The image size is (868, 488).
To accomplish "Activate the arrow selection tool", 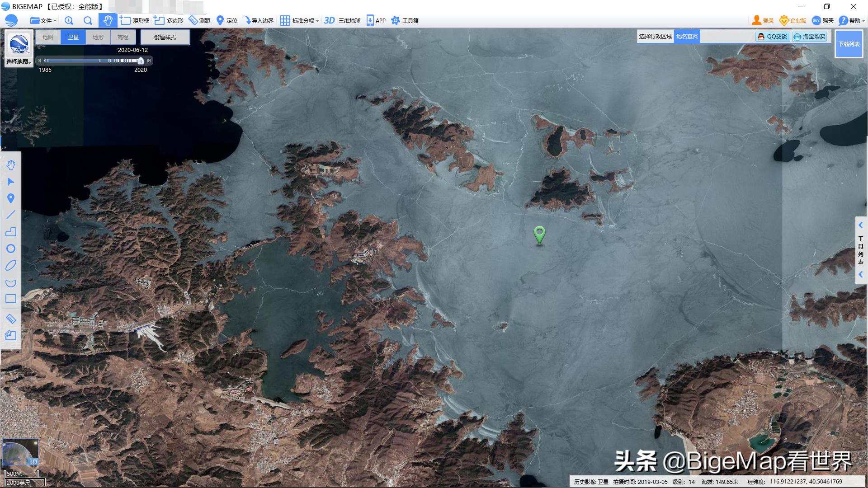I will pyautogui.click(x=11, y=182).
